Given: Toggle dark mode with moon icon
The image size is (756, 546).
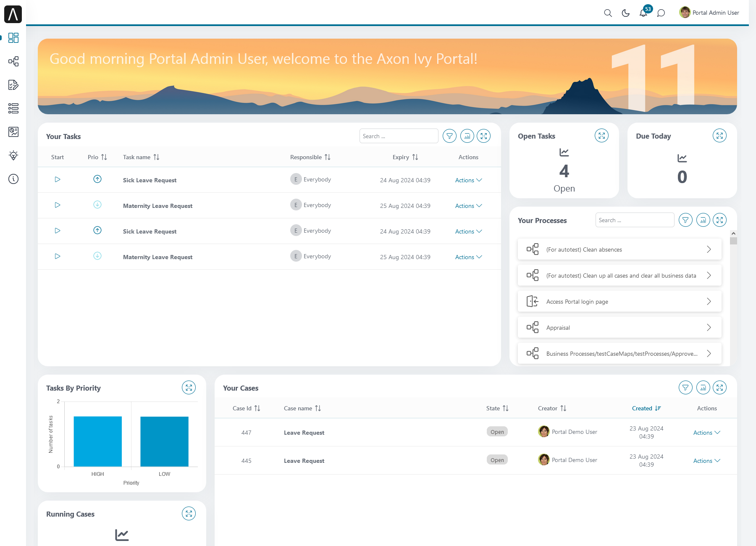Looking at the screenshot, I should 625,13.
